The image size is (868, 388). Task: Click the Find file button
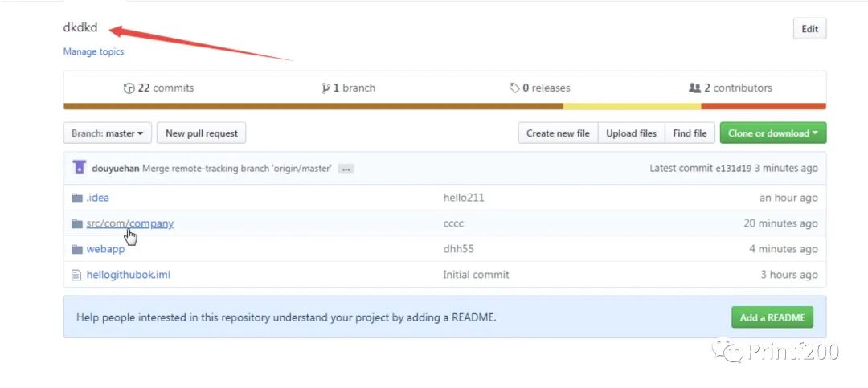[x=690, y=133]
